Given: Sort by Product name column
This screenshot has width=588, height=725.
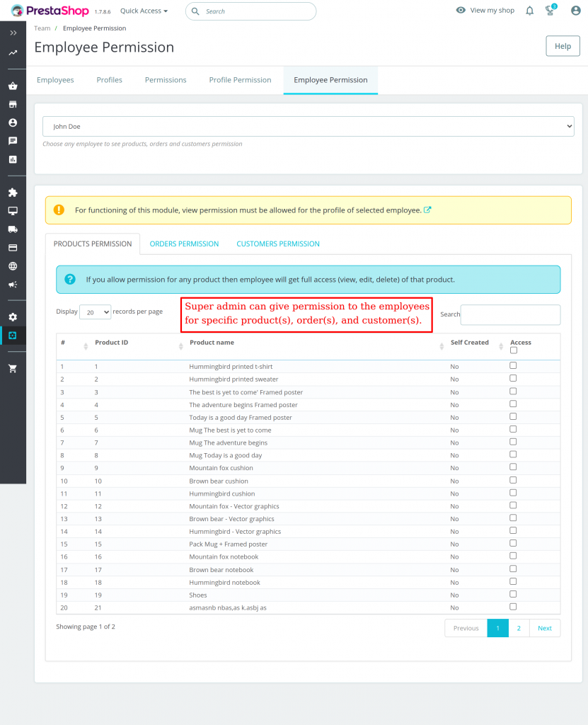Looking at the screenshot, I should [x=442, y=346].
